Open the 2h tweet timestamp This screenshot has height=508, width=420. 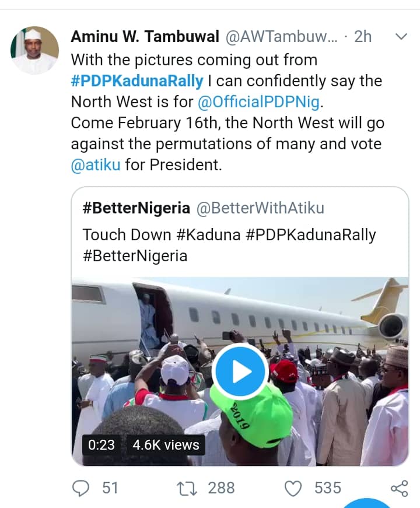tap(362, 37)
